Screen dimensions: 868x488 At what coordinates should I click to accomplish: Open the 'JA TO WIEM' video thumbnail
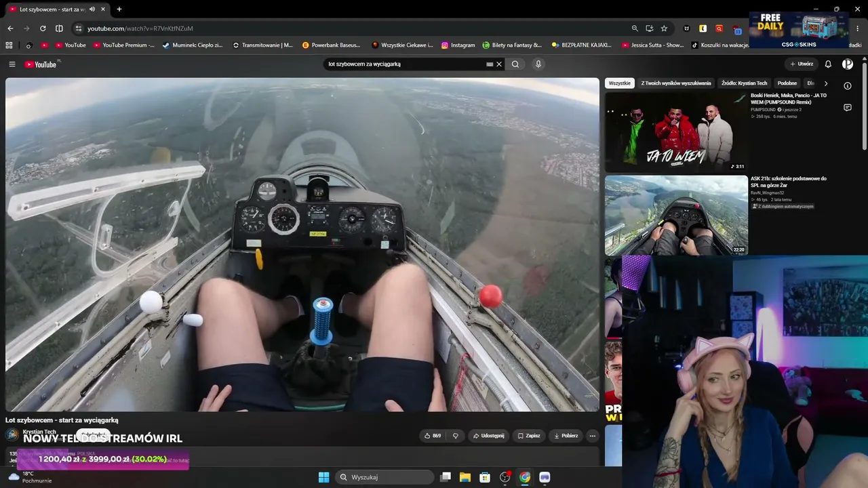[x=676, y=131]
